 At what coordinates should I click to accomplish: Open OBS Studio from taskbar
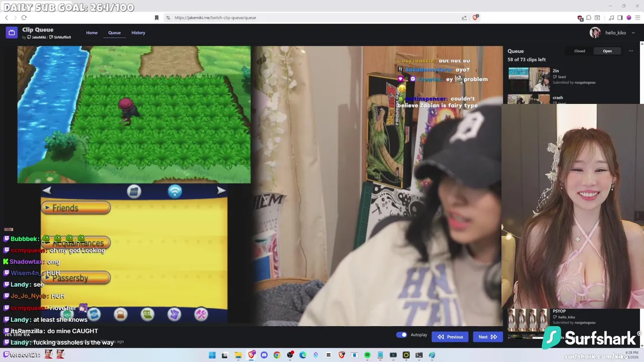click(290, 355)
